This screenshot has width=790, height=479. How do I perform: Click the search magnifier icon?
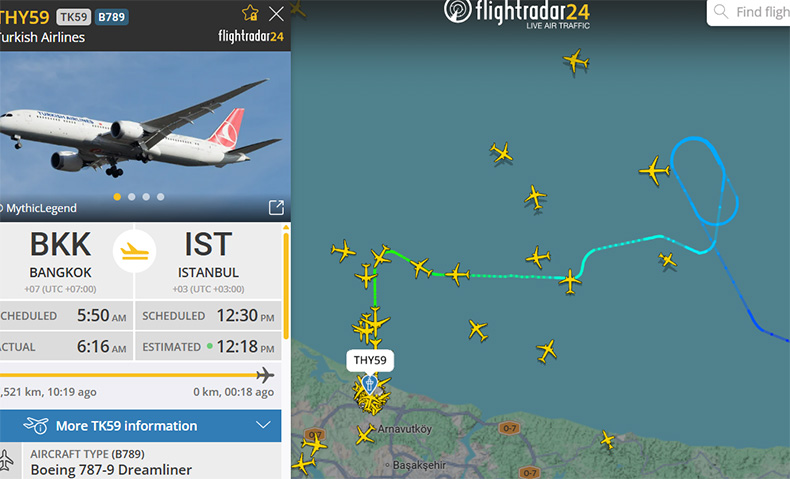(721, 11)
